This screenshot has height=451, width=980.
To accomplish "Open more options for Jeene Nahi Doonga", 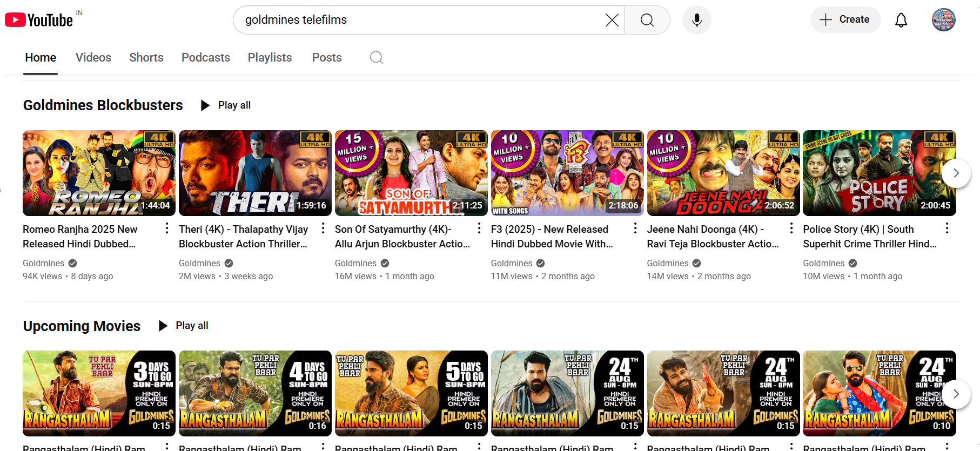I will click(x=791, y=228).
